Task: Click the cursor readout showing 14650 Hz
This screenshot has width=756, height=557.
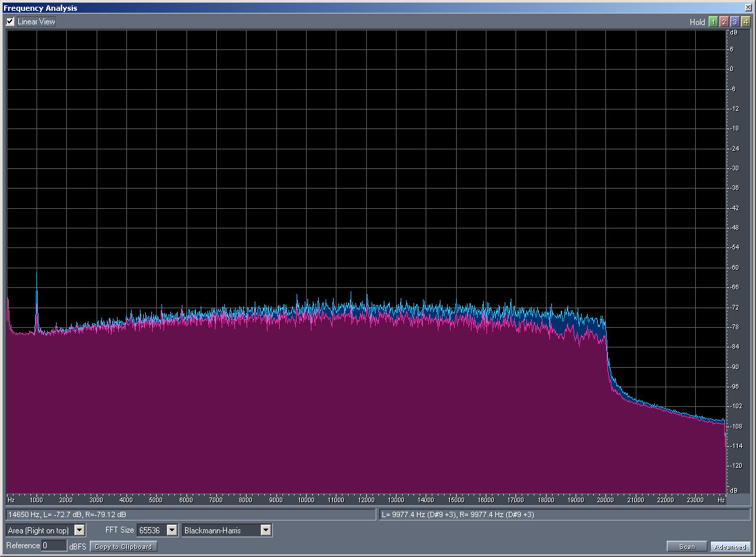Action: (66, 514)
